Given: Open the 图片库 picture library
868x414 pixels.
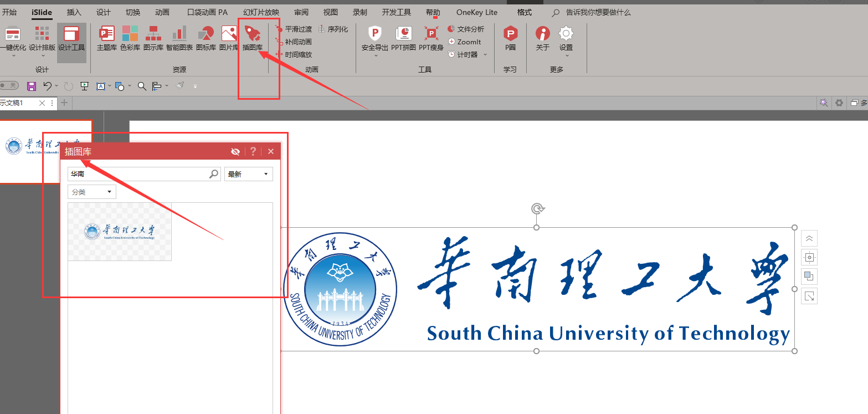Looking at the screenshot, I should point(229,39).
